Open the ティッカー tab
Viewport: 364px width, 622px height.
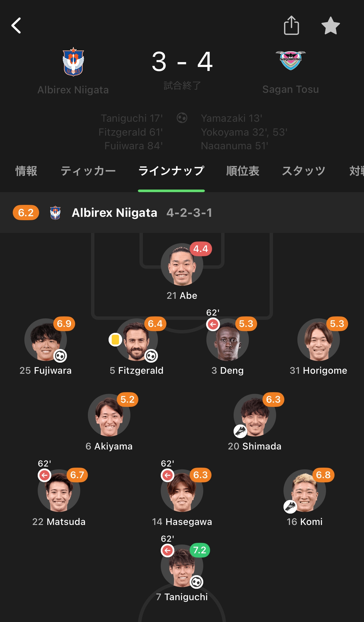[x=88, y=171]
